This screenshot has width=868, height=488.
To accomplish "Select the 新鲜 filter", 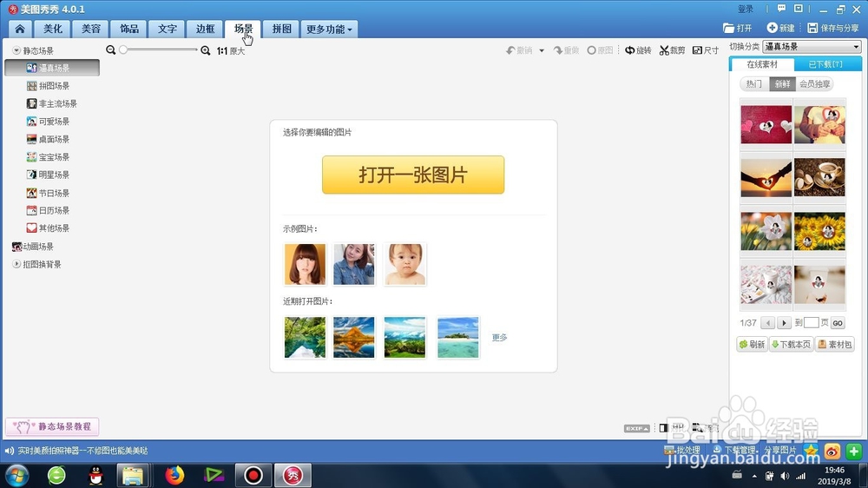I will click(x=783, y=83).
